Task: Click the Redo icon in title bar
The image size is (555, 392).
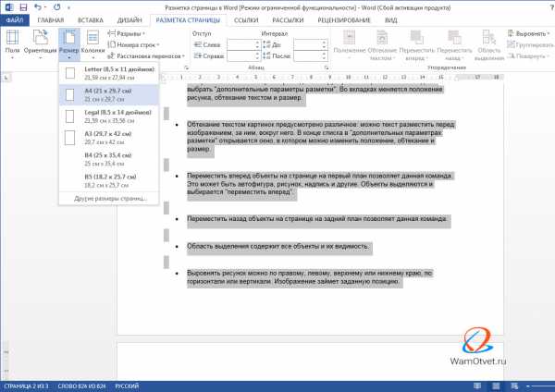Action: point(57,7)
